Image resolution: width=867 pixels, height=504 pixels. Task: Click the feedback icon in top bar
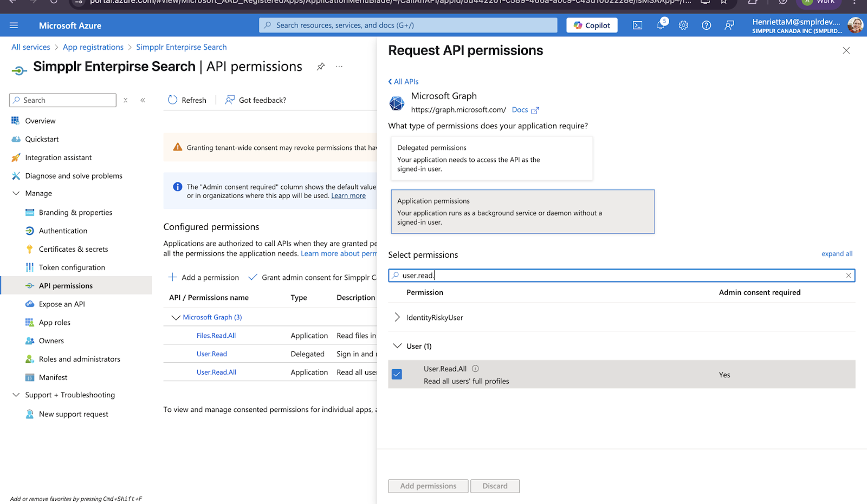click(729, 25)
